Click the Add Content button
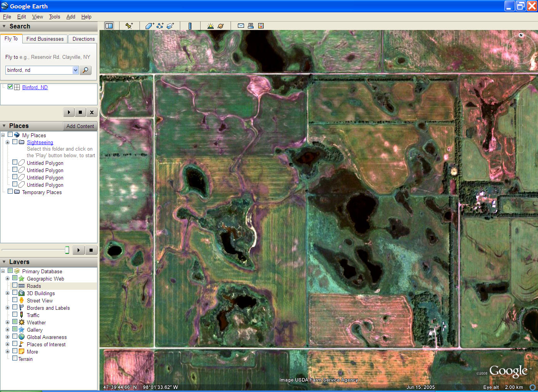Image resolution: width=538 pixels, height=392 pixels. pos(80,126)
